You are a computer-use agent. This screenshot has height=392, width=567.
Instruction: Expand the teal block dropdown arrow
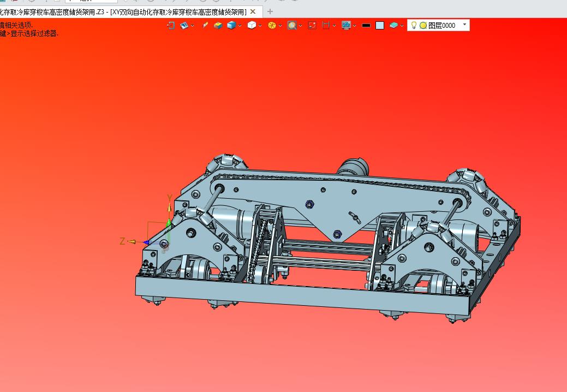point(402,26)
